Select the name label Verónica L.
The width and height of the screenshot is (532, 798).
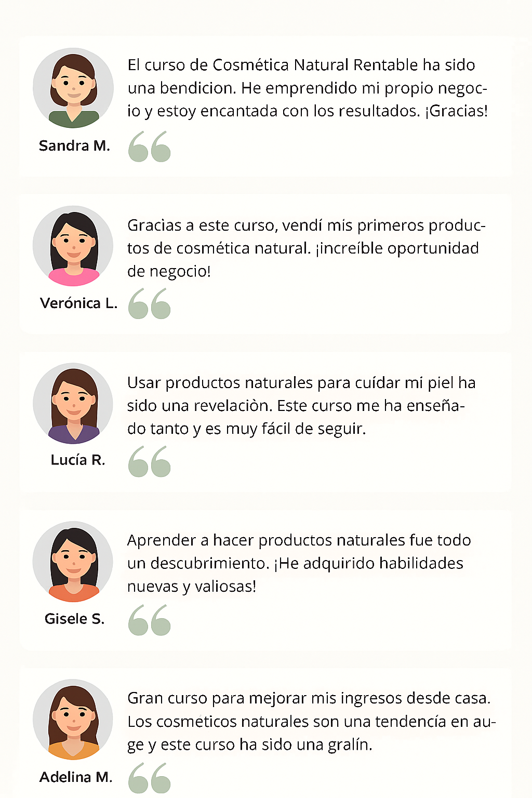pos(78,303)
